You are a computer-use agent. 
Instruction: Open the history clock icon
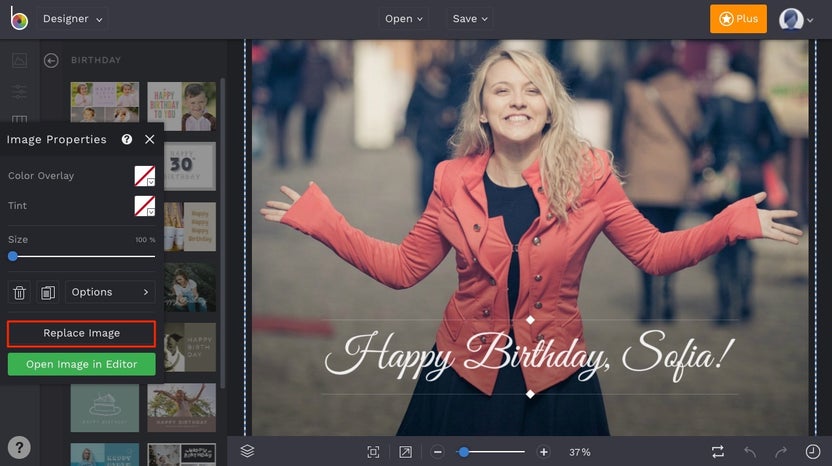(x=812, y=452)
